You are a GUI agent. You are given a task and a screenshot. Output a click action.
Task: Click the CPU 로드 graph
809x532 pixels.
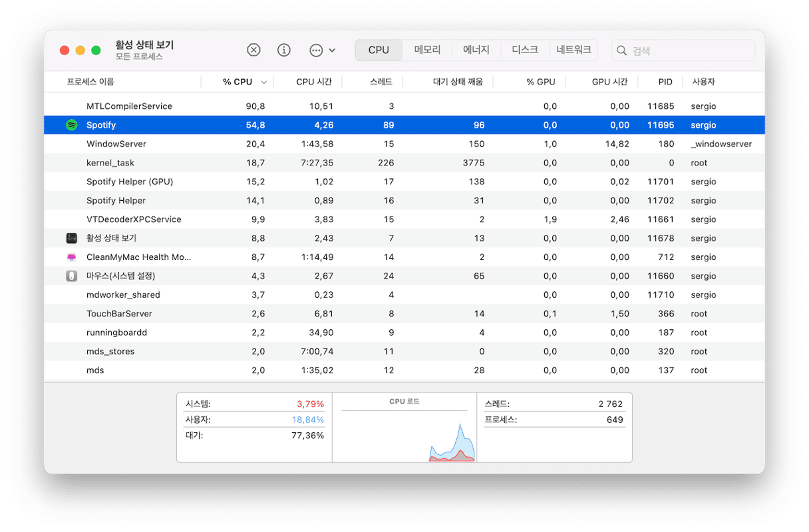[404, 427]
